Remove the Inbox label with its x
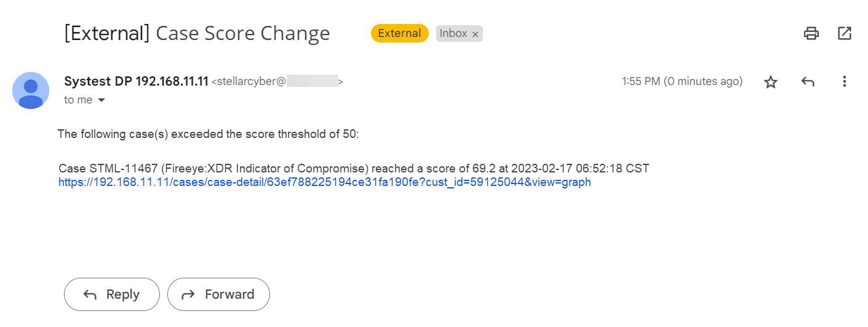Viewport: 868px width, 327px height. (475, 34)
